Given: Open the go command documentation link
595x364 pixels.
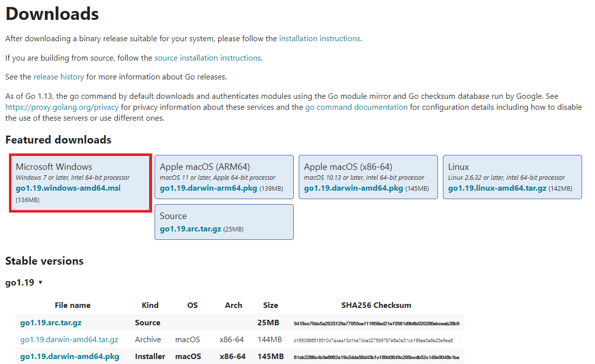Looking at the screenshot, I should [x=356, y=107].
